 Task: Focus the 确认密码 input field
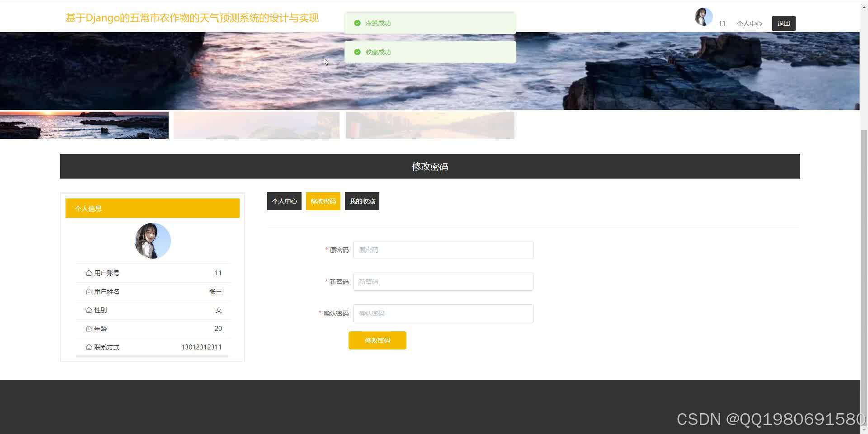pos(443,313)
